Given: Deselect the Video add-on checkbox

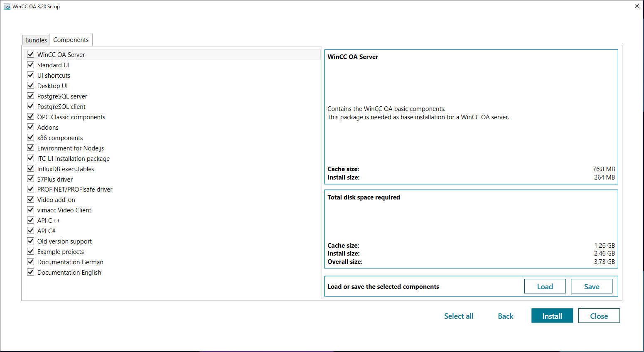Looking at the screenshot, I should 30,199.
